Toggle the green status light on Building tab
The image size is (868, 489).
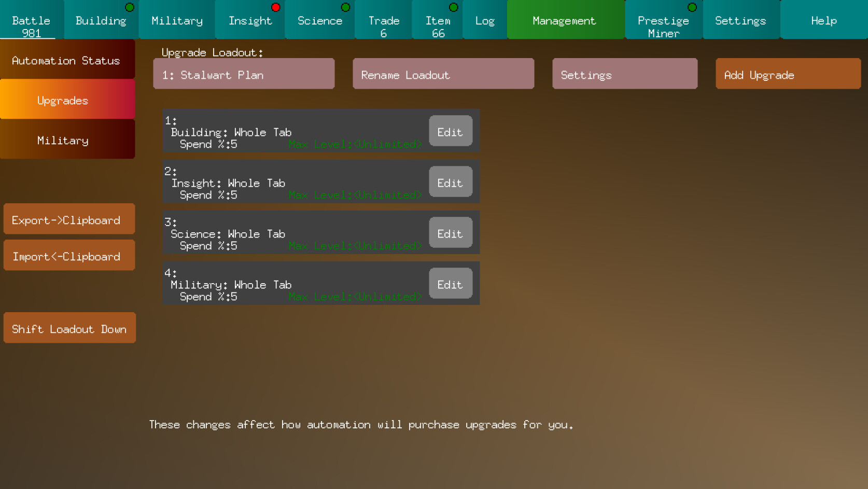pos(129,7)
